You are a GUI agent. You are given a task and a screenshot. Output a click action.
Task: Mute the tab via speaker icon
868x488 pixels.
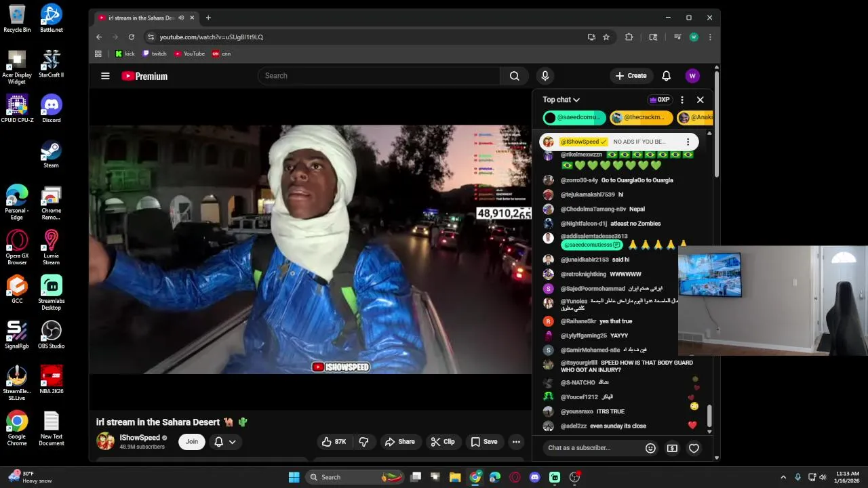[x=181, y=18]
